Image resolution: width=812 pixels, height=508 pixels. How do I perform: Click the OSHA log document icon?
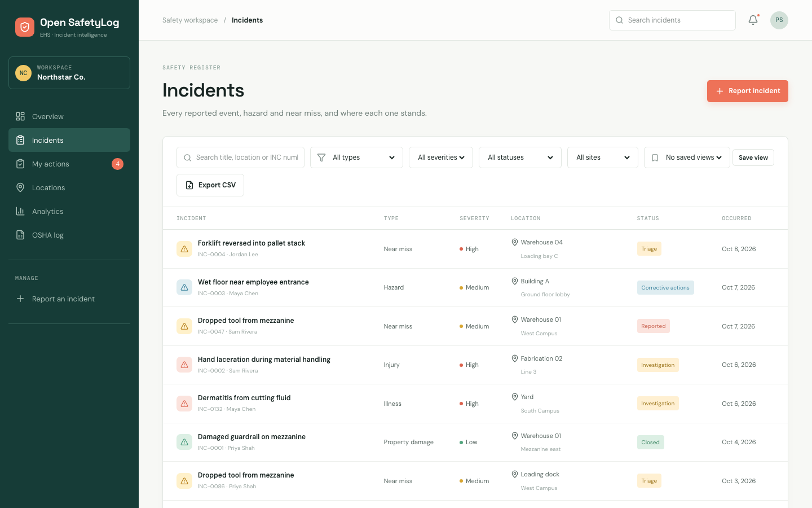point(20,235)
